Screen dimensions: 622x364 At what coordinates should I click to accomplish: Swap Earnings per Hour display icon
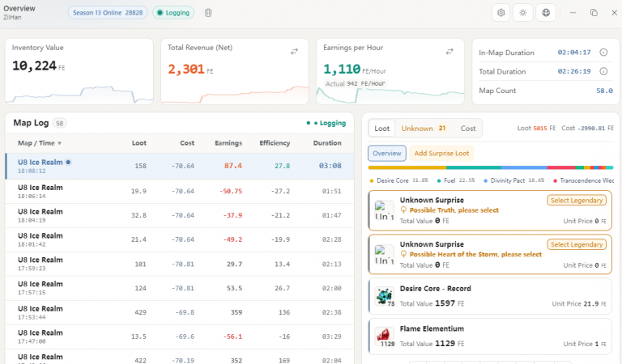(x=449, y=52)
